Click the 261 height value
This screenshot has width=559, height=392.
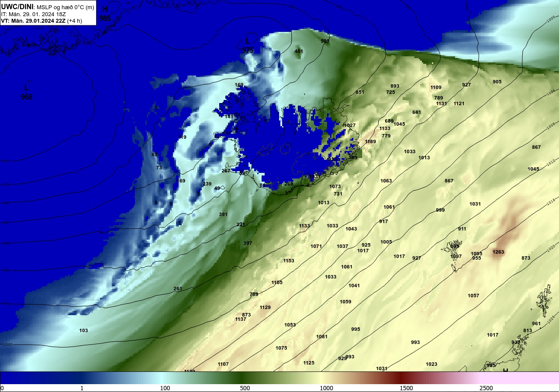click(178, 289)
